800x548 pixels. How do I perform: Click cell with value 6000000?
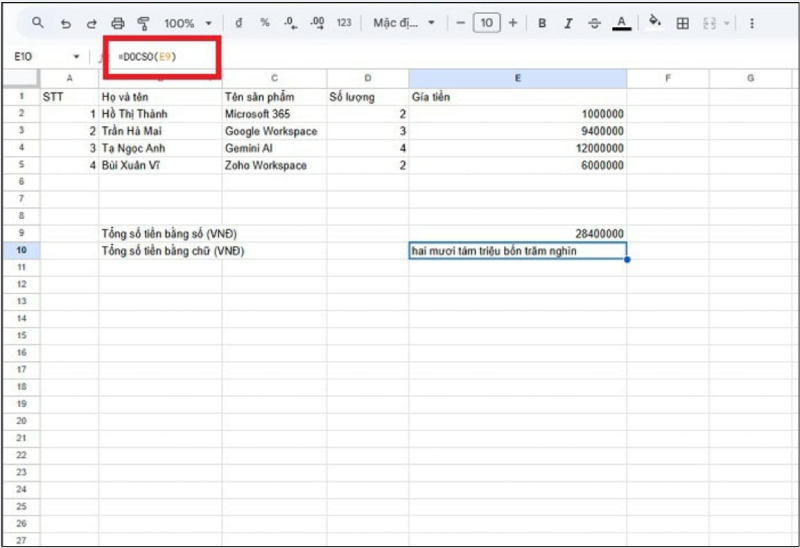(x=518, y=165)
